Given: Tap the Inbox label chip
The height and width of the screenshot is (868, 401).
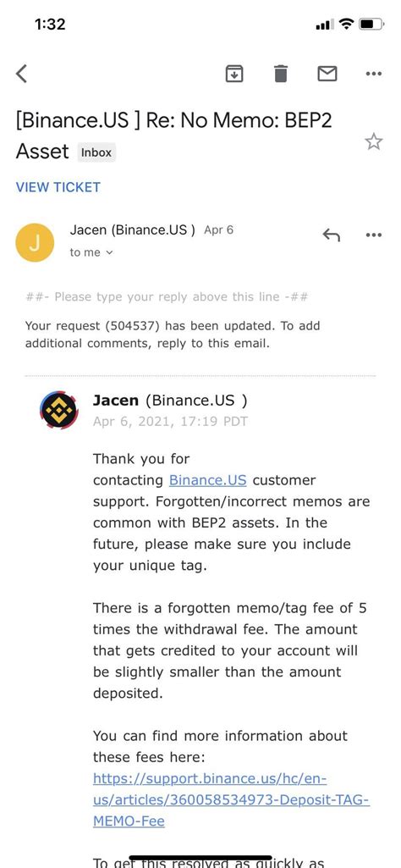Looking at the screenshot, I should coord(96,152).
